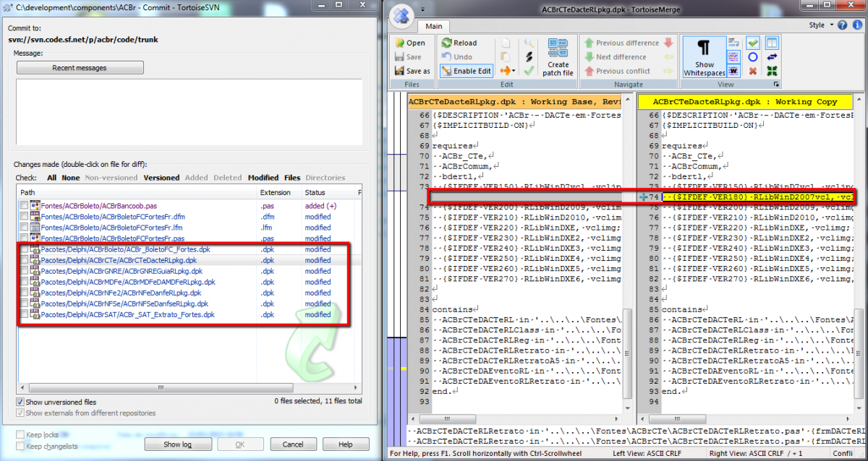Click the green checkmark icon in View group
Image resolution: width=868 pixels, height=461 pixels.
click(753, 43)
